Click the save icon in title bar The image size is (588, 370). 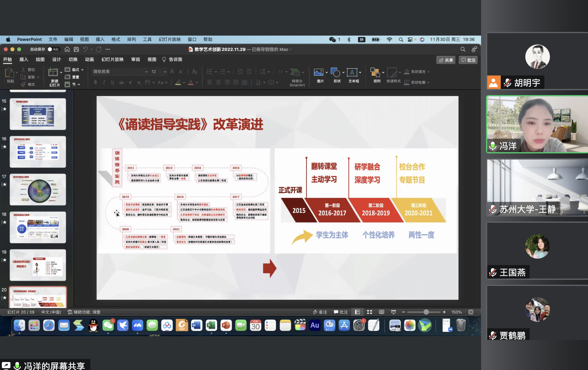pyautogui.click(x=76, y=49)
